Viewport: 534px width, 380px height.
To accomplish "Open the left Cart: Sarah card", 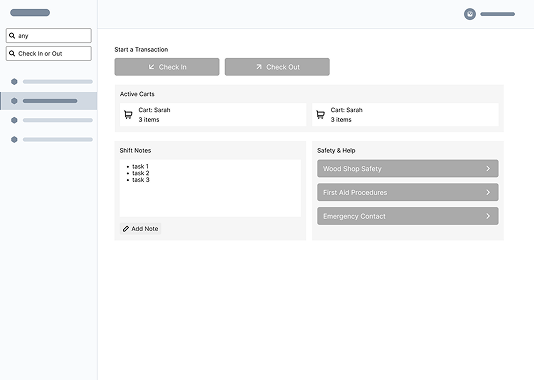I will pos(213,115).
